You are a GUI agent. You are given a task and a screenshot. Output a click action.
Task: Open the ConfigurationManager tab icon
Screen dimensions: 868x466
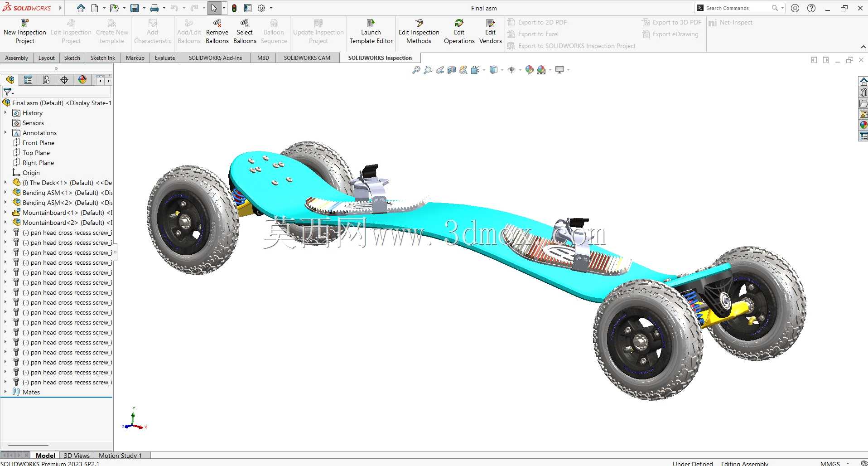tap(46, 80)
